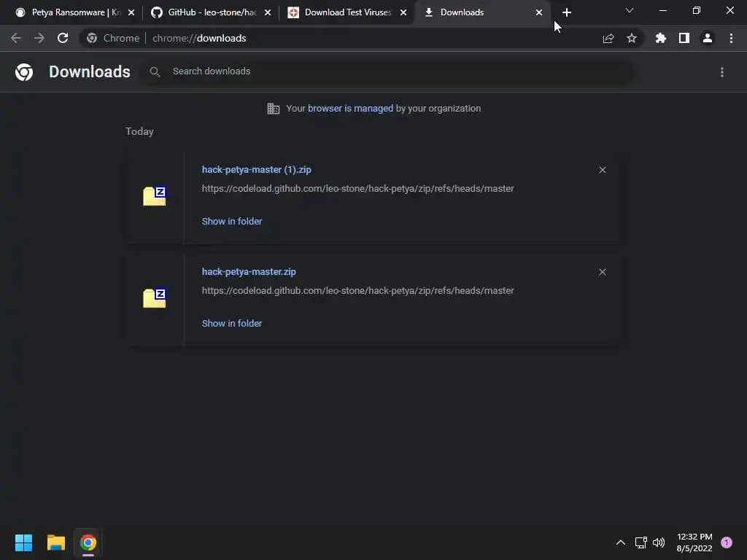Viewport: 747px width, 560px height.
Task: Click the Chrome site info chip
Action: click(113, 38)
